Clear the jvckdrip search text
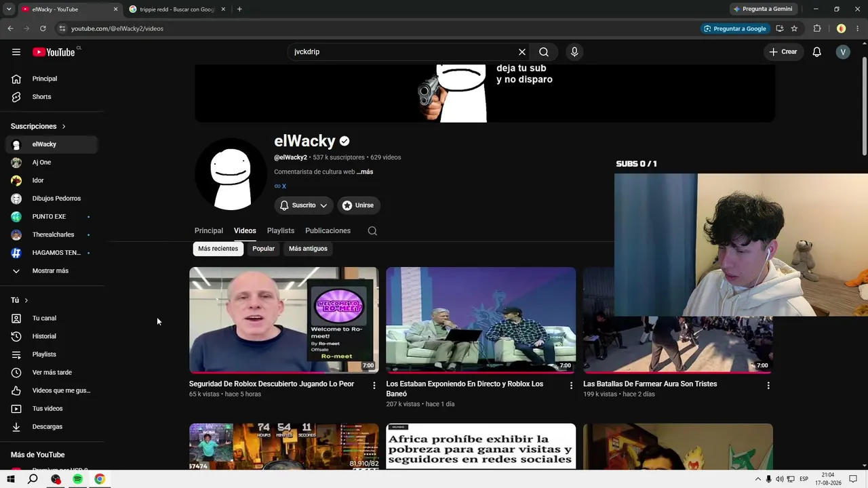Image resolution: width=868 pixels, height=488 pixels. (x=522, y=52)
